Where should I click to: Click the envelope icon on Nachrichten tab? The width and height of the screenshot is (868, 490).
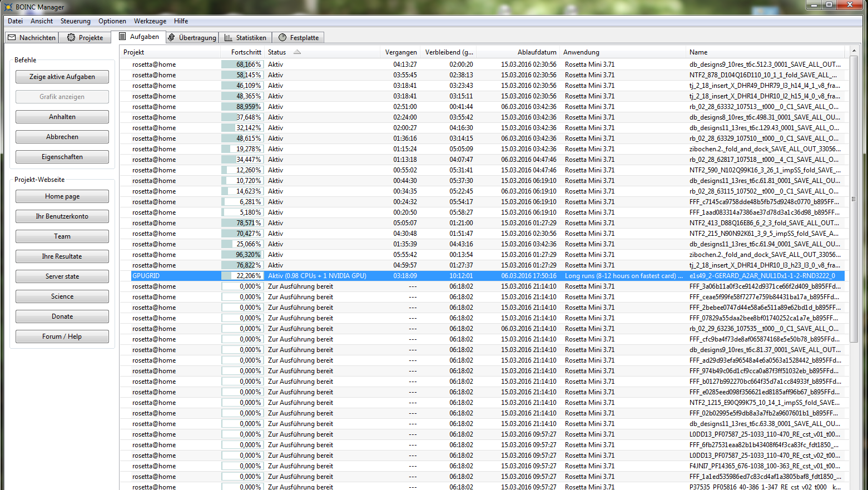[12, 37]
